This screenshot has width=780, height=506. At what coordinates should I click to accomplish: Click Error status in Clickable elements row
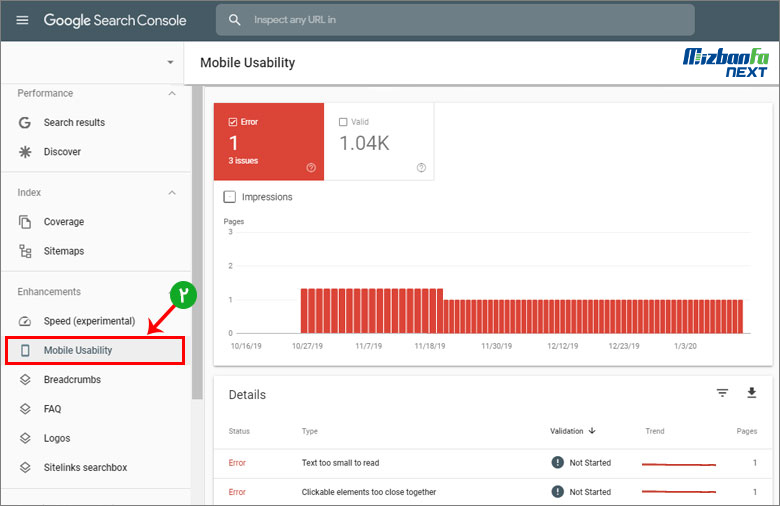coord(237,492)
